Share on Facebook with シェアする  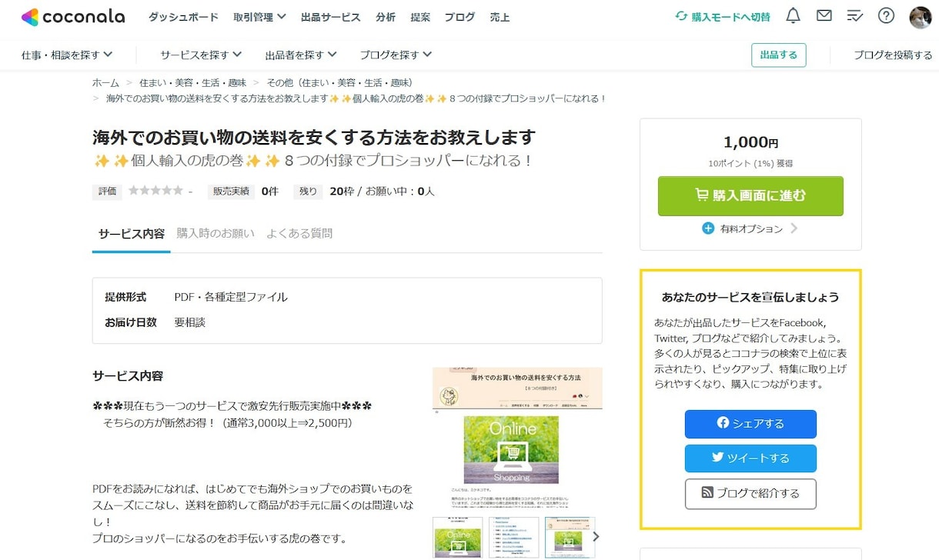(750, 424)
